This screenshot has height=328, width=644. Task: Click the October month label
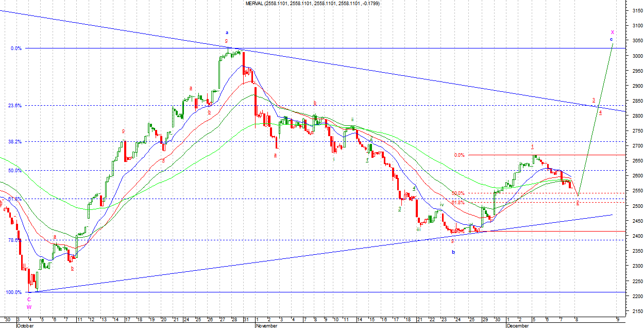click(25, 325)
